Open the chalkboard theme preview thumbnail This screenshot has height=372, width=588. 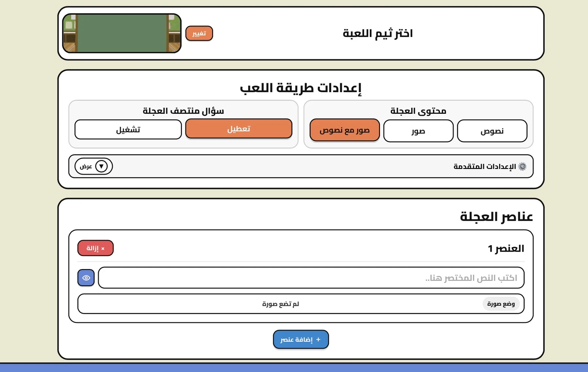122,33
